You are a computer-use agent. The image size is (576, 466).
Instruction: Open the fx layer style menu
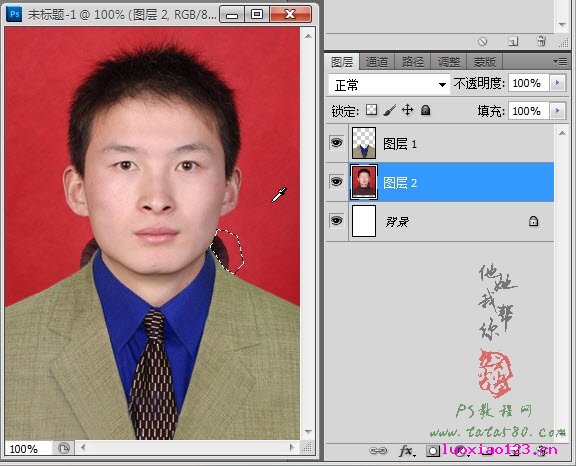407,451
